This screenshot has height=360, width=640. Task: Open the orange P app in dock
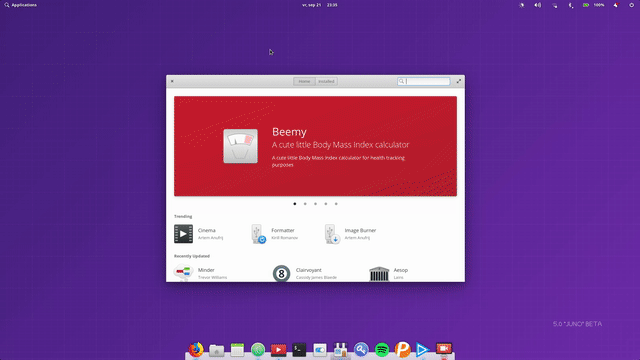coord(402,350)
